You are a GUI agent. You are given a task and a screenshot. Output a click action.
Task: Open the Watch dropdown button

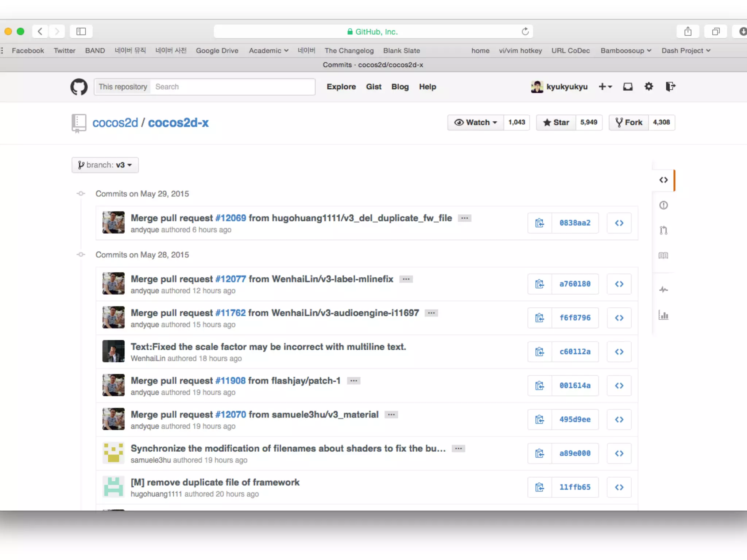point(476,122)
